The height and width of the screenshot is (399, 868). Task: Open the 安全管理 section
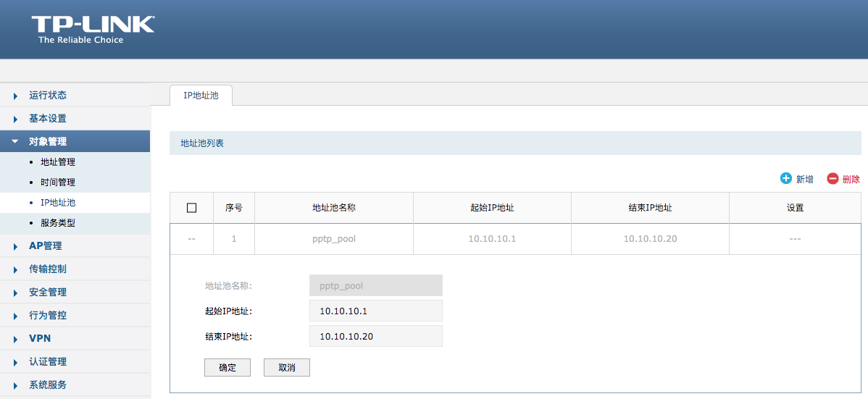point(48,293)
